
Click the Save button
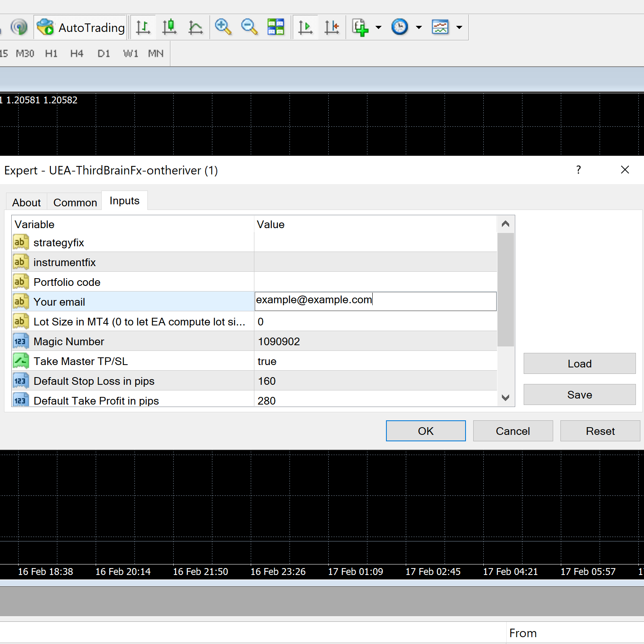[579, 394]
